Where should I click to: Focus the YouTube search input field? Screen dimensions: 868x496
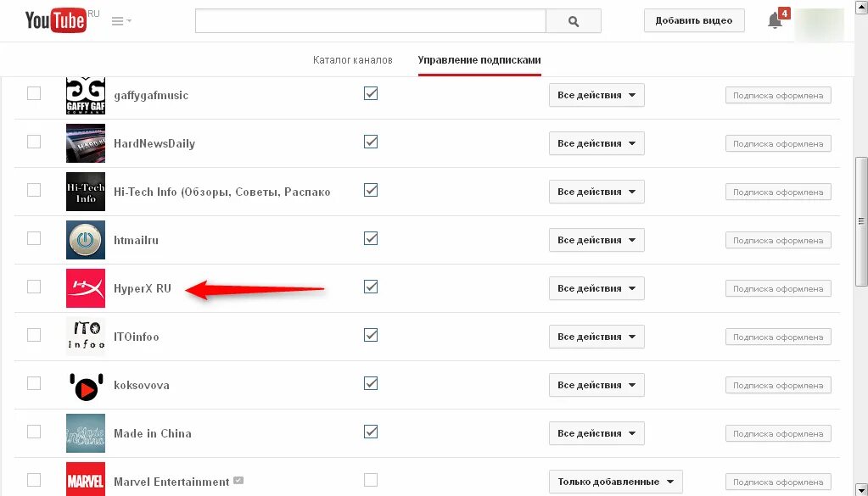pos(370,21)
